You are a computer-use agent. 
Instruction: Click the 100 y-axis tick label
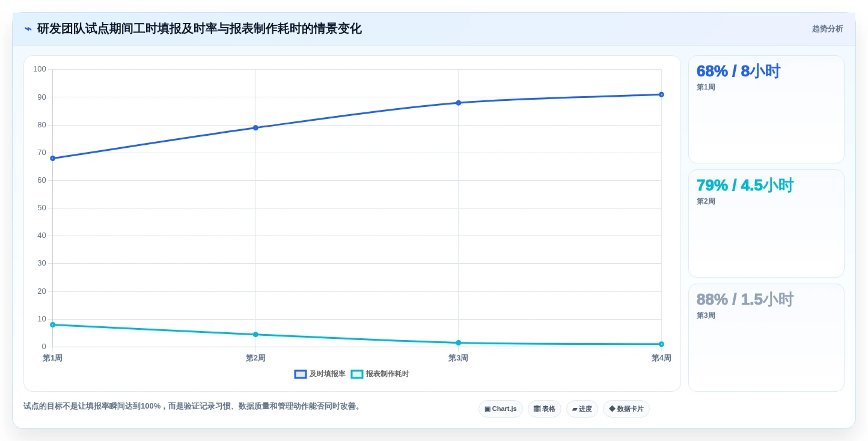pyautogui.click(x=40, y=69)
